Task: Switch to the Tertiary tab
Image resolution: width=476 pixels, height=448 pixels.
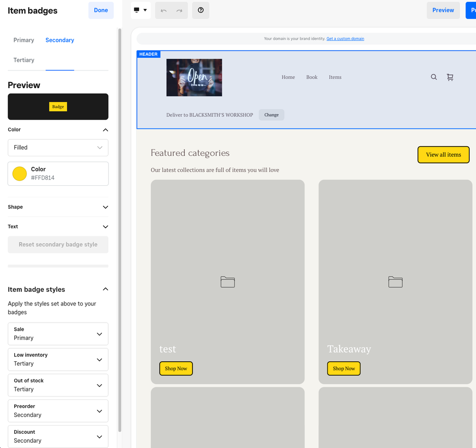Action: click(x=24, y=60)
